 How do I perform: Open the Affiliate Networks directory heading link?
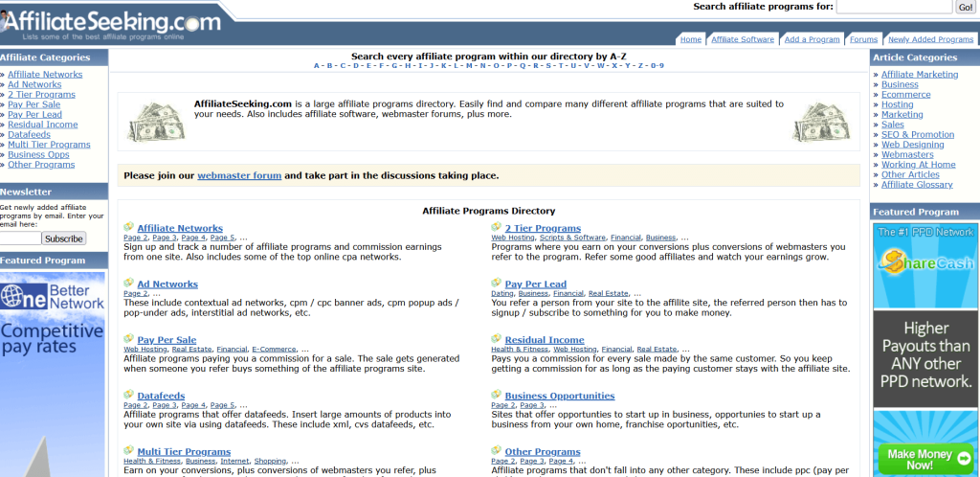tap(180, 228)
